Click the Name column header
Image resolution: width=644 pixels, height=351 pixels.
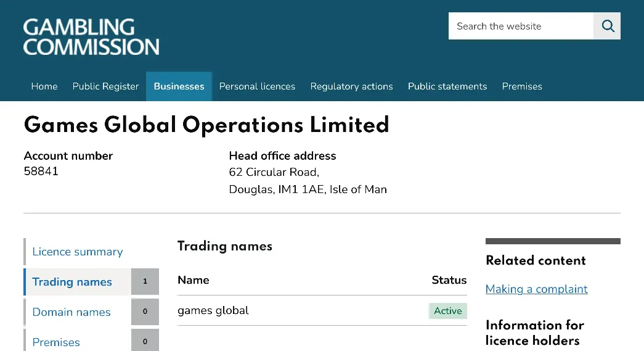click(194, 280)
